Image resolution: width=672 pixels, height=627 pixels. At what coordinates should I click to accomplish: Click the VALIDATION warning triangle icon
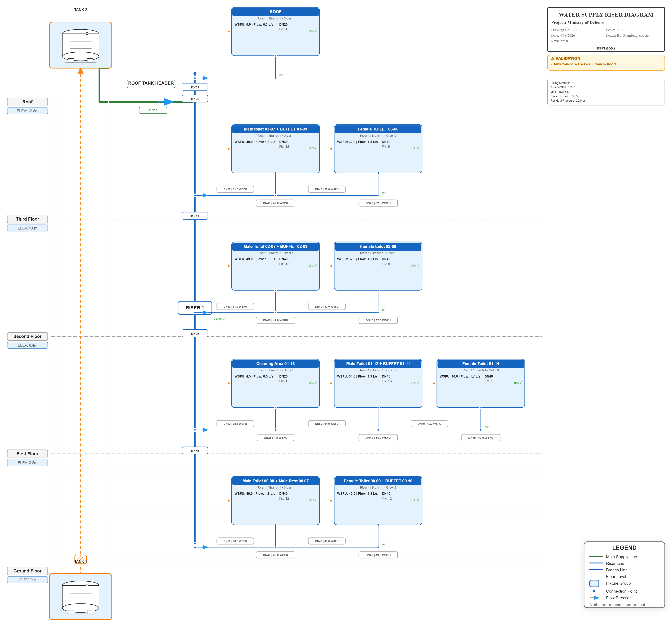[553, 58]
